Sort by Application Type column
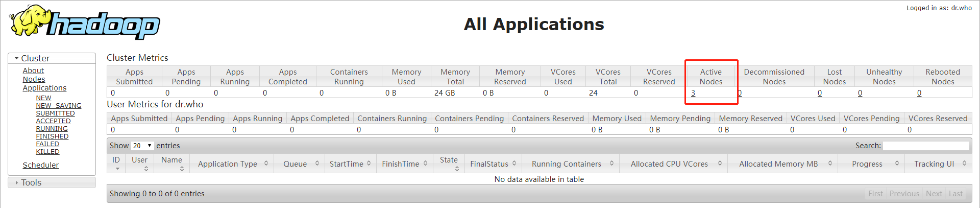Screen dimensions: 980x208 coord(232,164)
